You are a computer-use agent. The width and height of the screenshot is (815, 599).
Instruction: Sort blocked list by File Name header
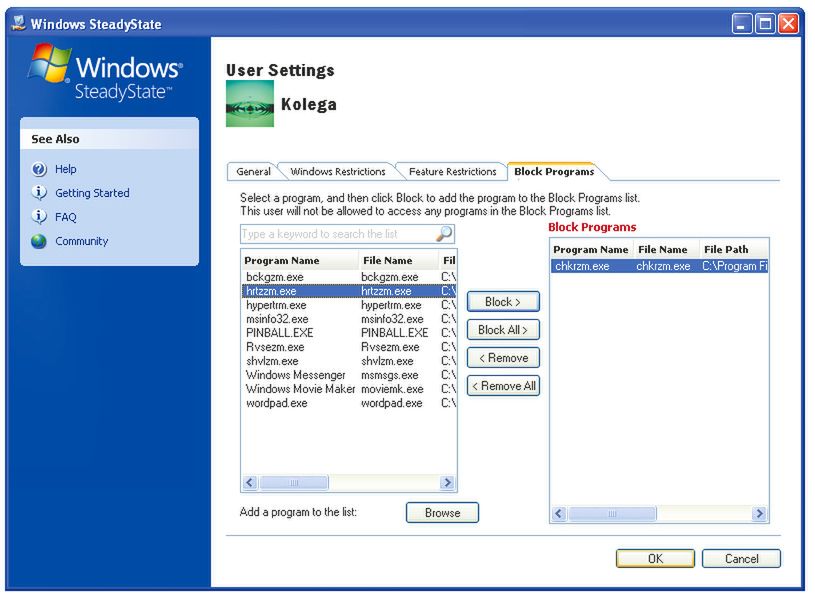point(666,250)
